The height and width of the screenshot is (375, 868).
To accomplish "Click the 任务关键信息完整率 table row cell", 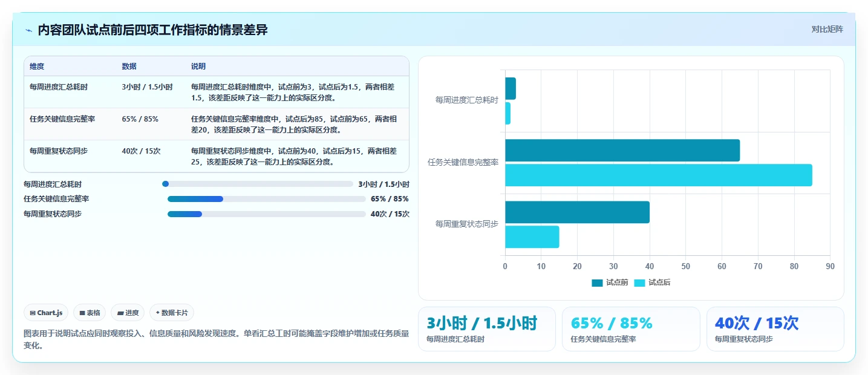I will [x=62, y=119].
